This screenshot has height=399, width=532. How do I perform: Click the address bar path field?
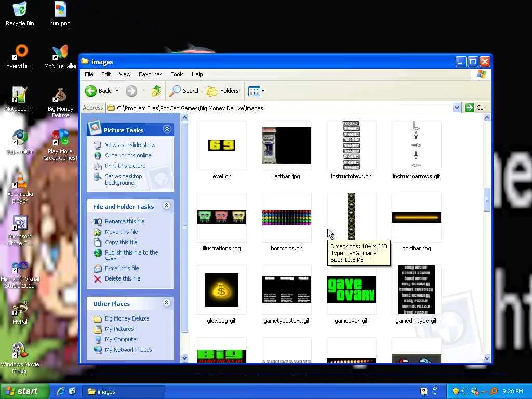283,108
